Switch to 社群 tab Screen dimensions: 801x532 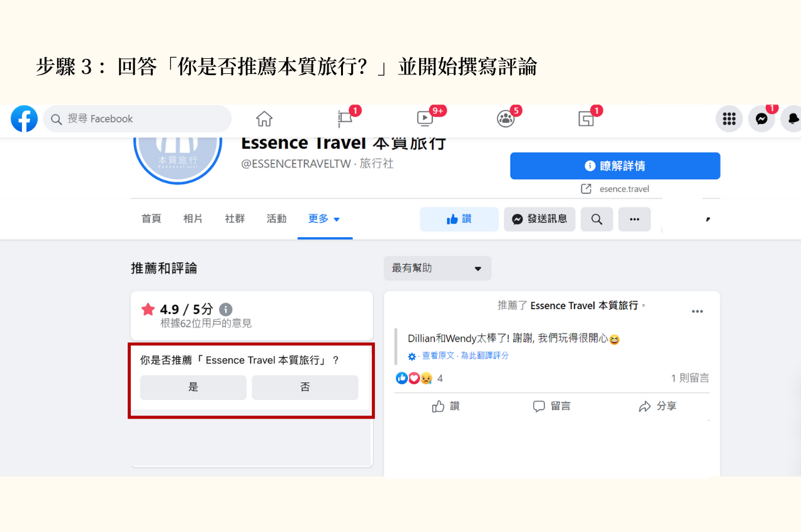[x=235, y=219]
